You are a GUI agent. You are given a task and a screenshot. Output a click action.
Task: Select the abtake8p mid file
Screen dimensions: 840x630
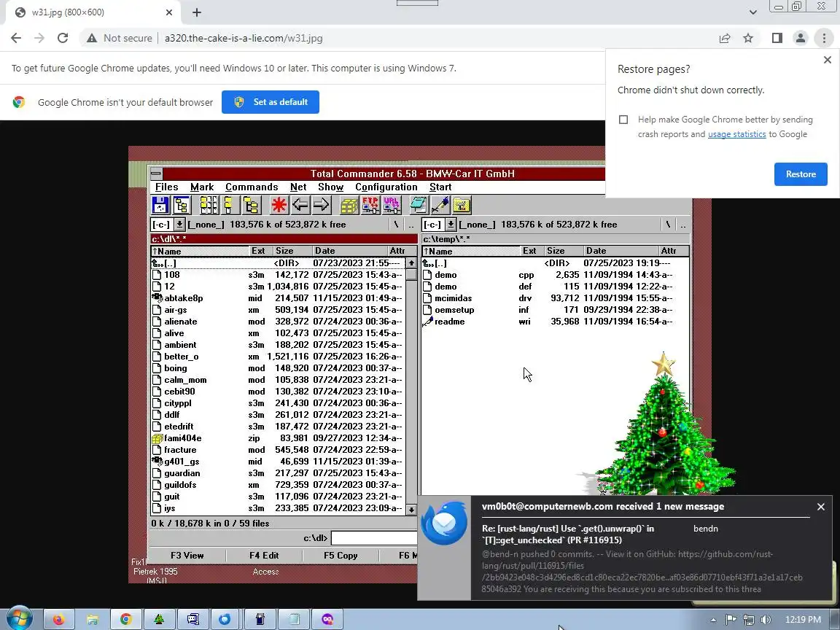278,298
